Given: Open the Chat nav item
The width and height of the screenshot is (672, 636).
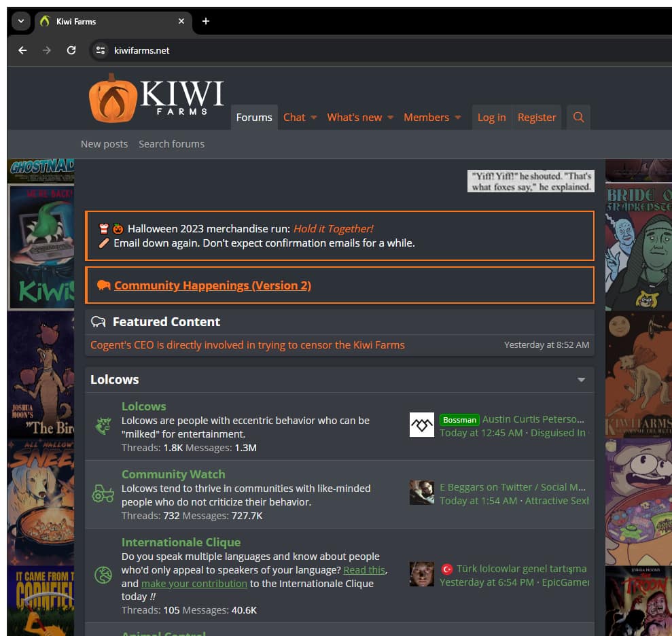Looking at the screenshot, I should (294, 117).
